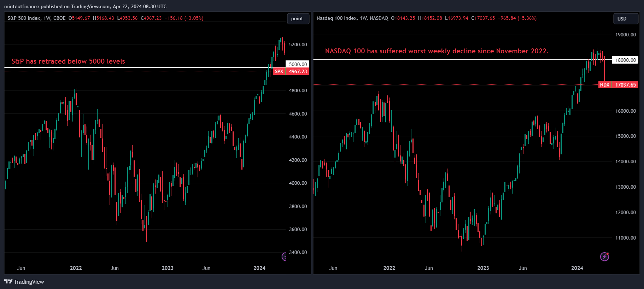Click the 11000.00 tick on Nasdaq price scale
644x289 pixels.
click(626, 238)
